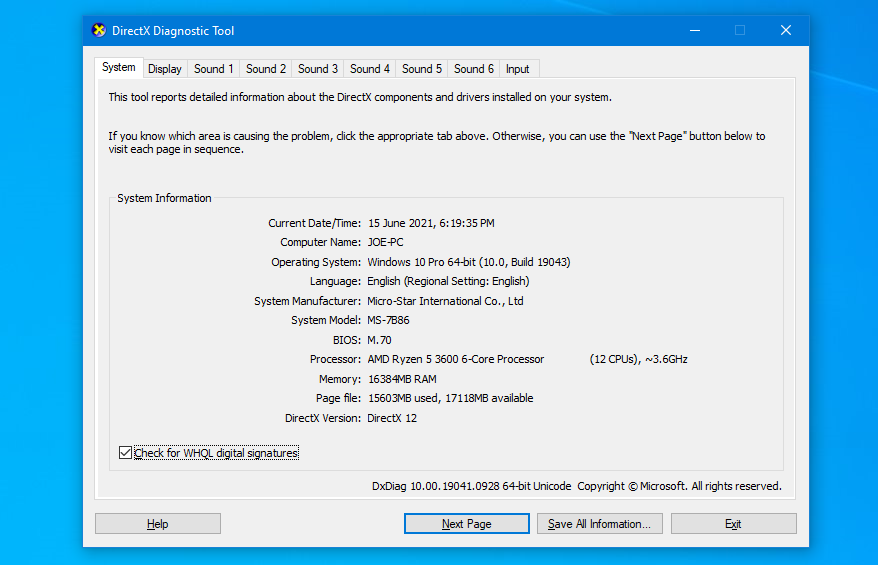878x565 pixels.
Task: Click Micro-Star International Co., Ltd manufacturer text
Action: (x=445, y=301)
